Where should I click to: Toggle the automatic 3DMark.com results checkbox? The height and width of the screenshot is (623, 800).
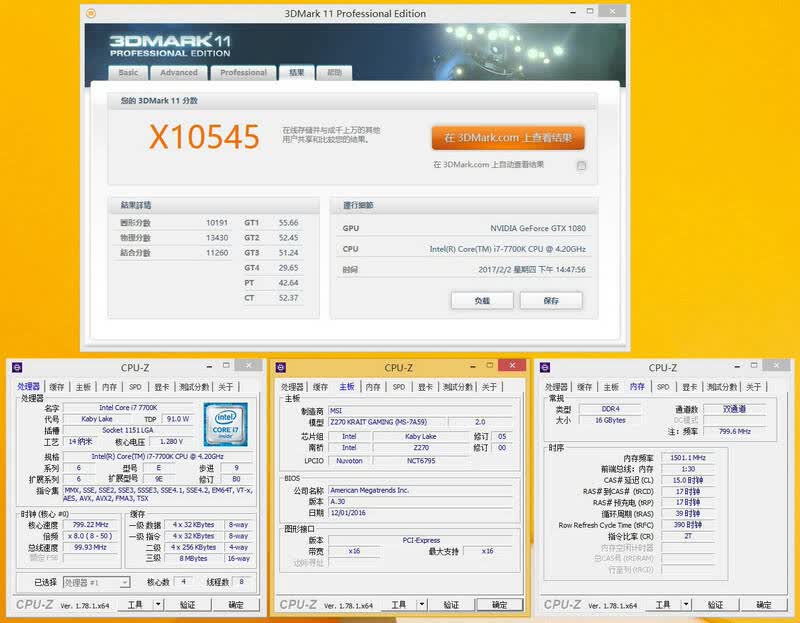(x=581, y=165)
